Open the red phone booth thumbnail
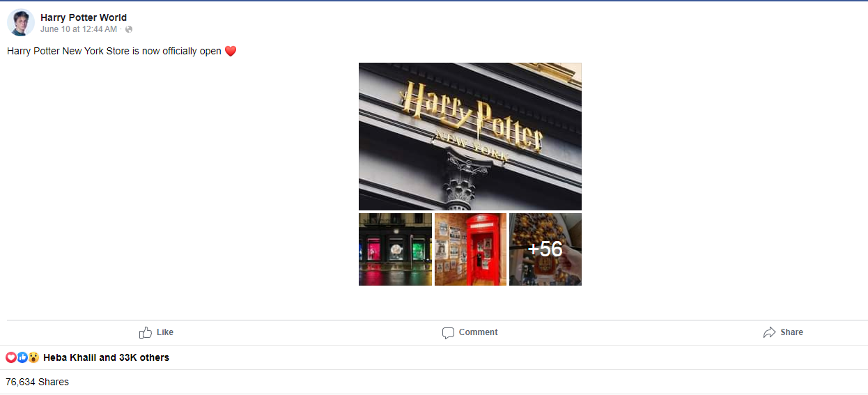 (x=471, y=249)
